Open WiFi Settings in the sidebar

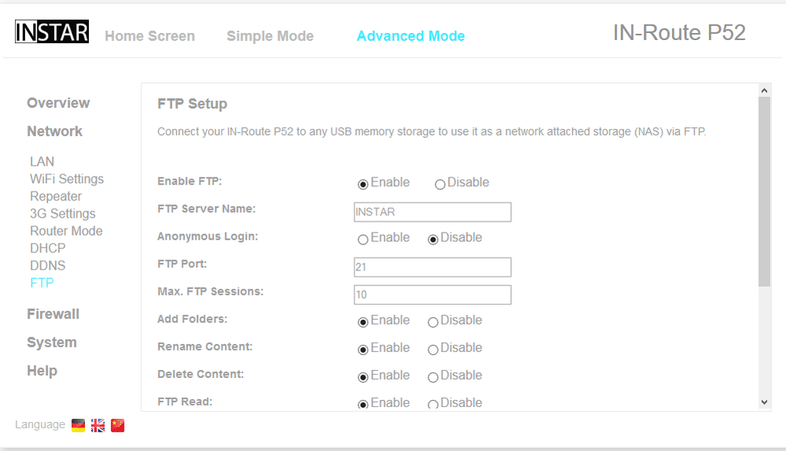(x=67, y=179)
